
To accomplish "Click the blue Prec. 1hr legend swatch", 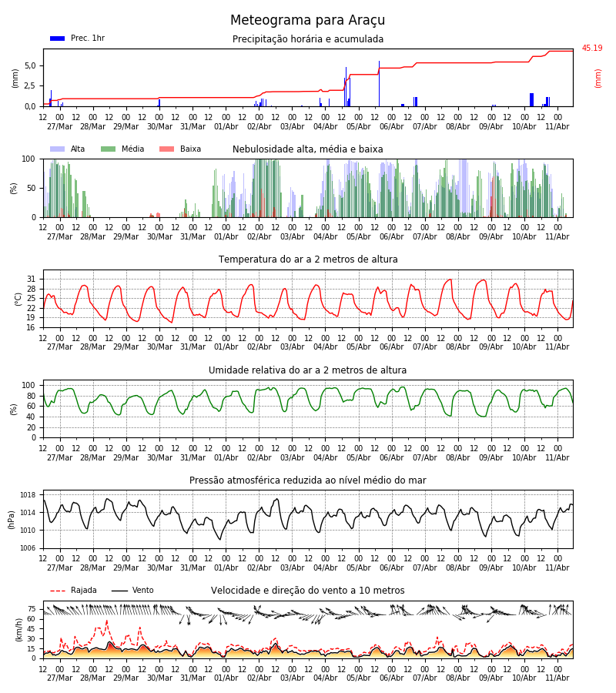I will [58, 38].
